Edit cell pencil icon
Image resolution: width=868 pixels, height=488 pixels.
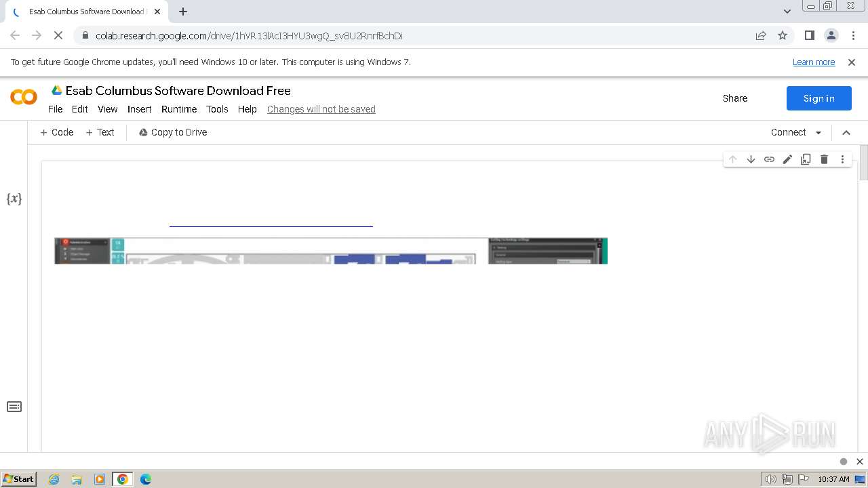pyautogui.click(x=787, y=159)
